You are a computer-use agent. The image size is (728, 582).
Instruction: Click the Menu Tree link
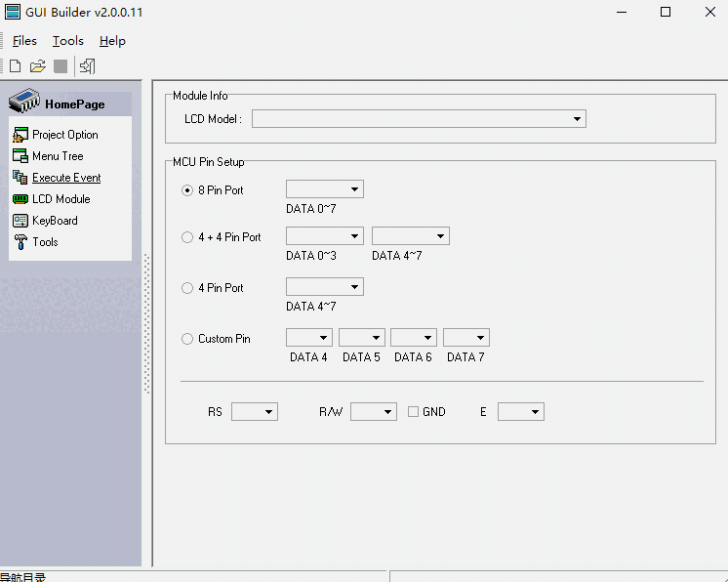58,156
